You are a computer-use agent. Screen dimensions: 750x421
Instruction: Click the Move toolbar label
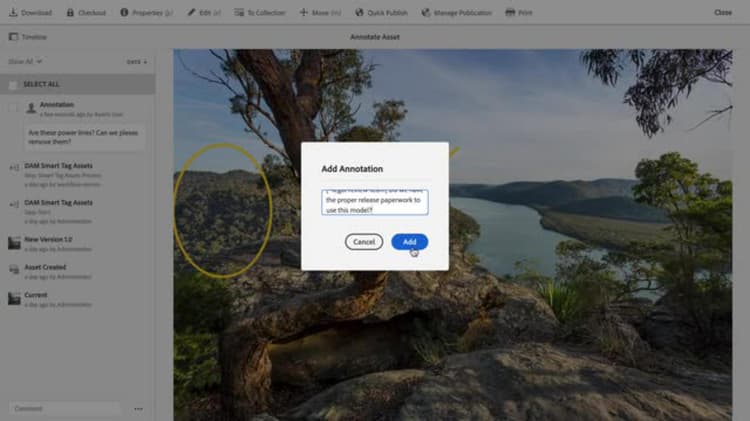click(x=326, y=13)
